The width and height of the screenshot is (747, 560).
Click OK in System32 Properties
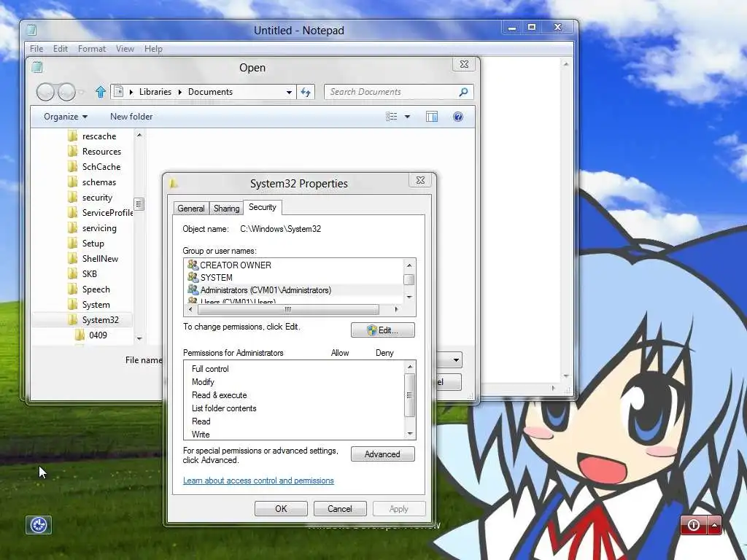click(281, 508)
